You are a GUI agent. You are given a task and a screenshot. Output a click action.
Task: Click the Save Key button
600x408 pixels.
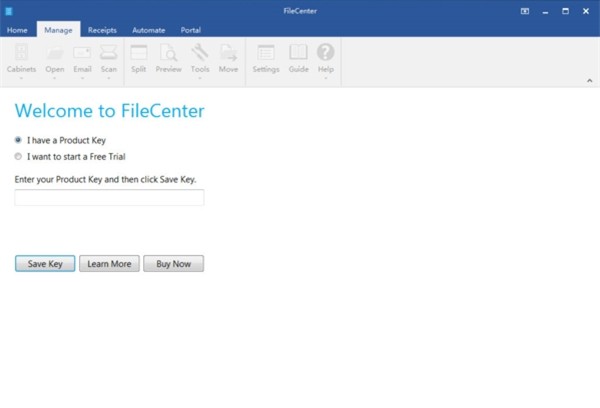point(45,264)
